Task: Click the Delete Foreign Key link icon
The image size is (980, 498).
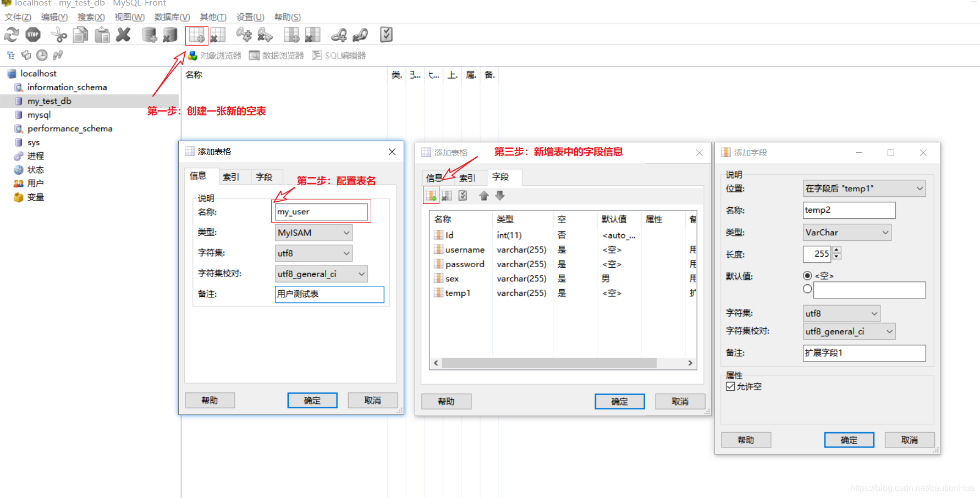Action: click(360, 35)
